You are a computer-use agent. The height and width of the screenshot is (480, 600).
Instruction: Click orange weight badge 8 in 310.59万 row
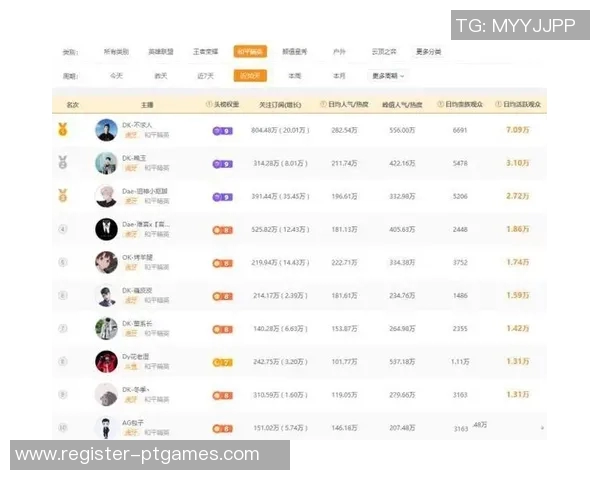click(x=223, y=395)
